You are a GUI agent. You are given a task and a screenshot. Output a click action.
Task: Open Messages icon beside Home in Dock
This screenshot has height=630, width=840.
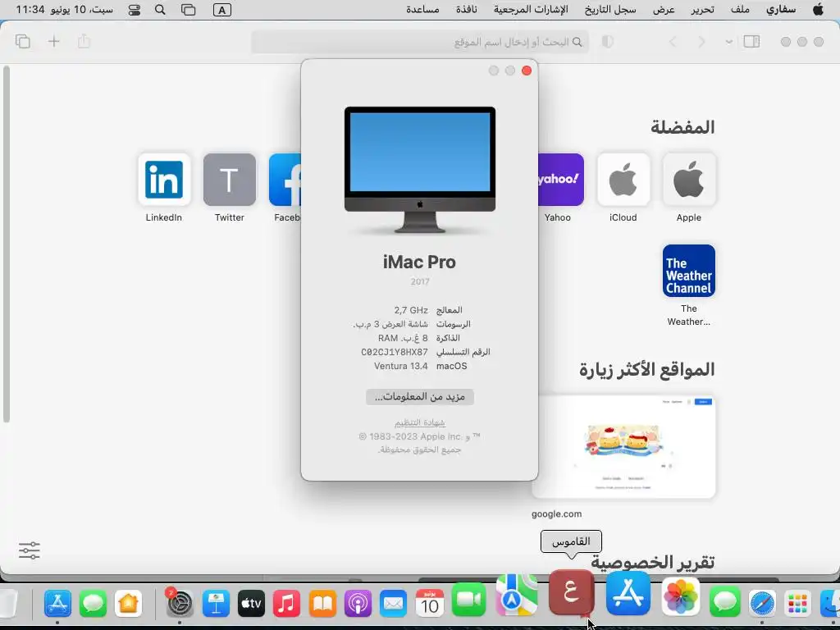click(93, 603)
